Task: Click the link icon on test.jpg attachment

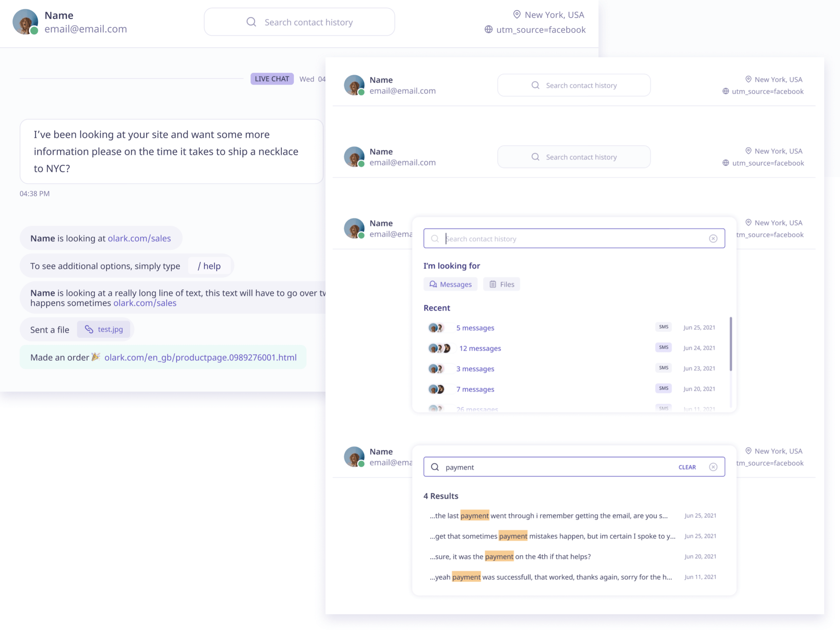Action: [89, 329]
